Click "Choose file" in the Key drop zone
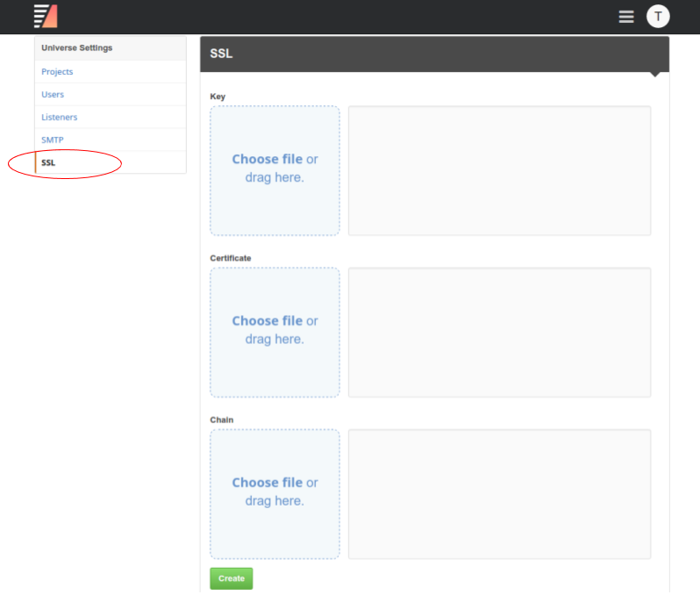700x595 pixels. pos(267,160)
